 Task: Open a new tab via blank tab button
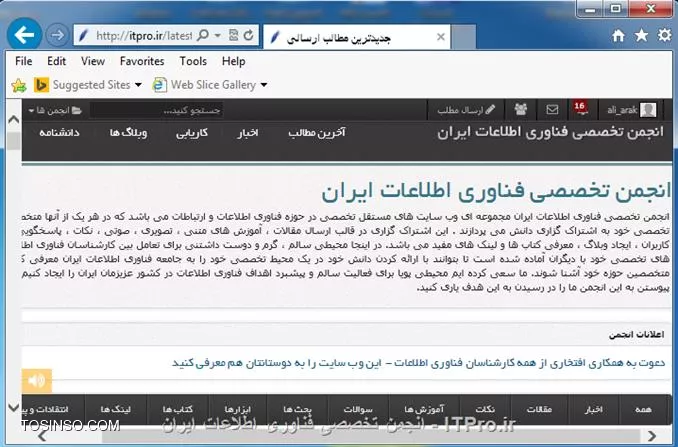point(464,38)
